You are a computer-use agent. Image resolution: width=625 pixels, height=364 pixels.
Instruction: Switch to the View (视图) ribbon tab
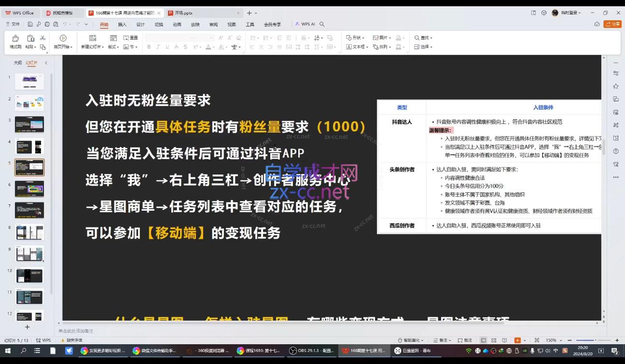[232, 24]
